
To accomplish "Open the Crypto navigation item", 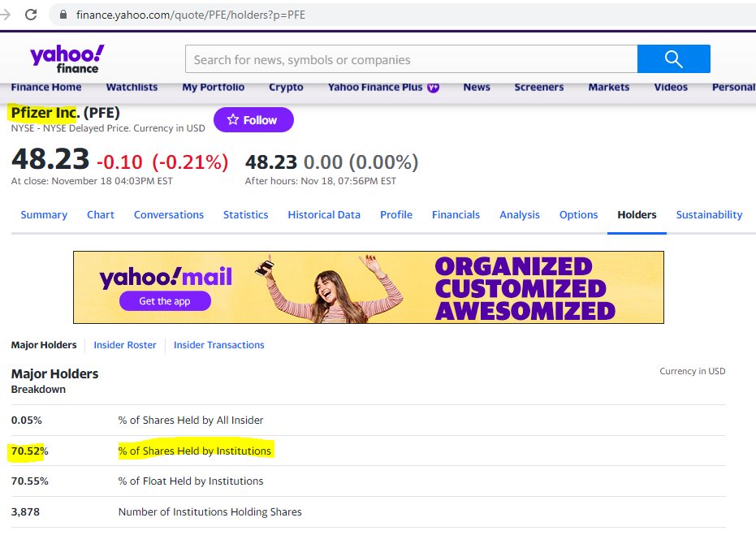I will 286,87.
